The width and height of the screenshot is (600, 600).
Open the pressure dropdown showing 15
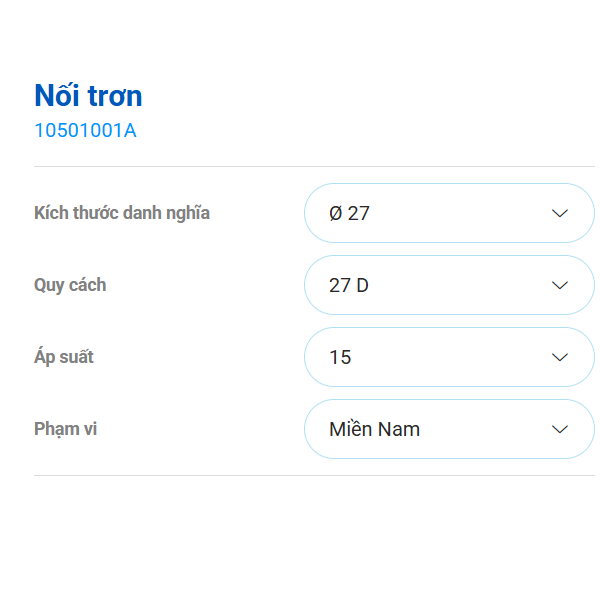click(x=448, y=357)
